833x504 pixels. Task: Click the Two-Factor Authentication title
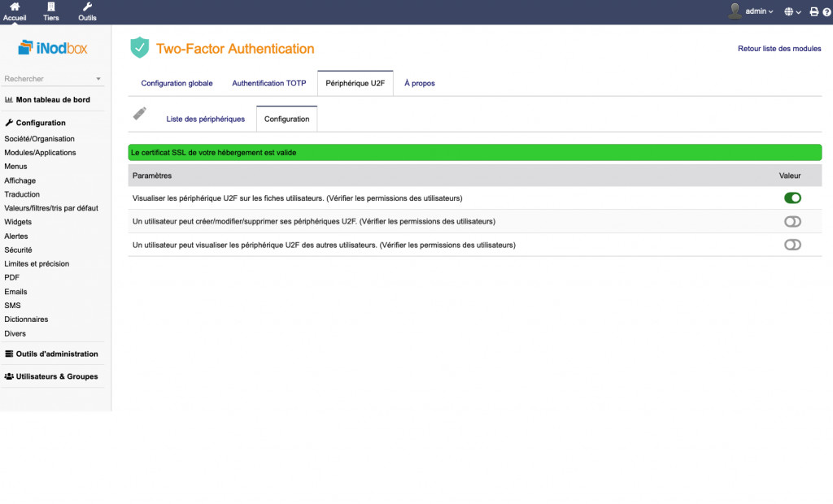pos(235,49)
